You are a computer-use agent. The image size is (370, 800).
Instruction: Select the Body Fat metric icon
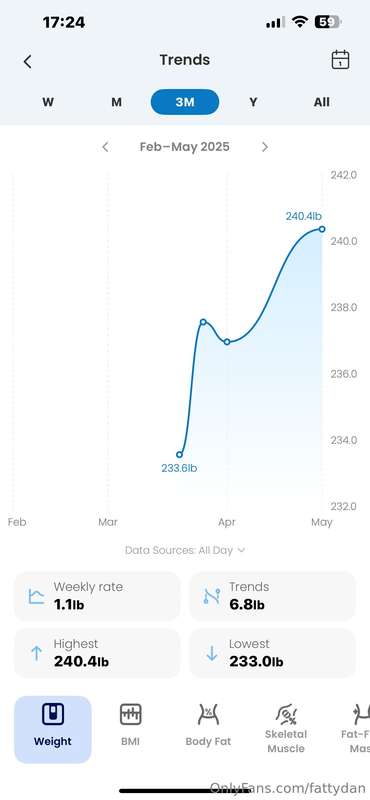[x=208, y=714]
